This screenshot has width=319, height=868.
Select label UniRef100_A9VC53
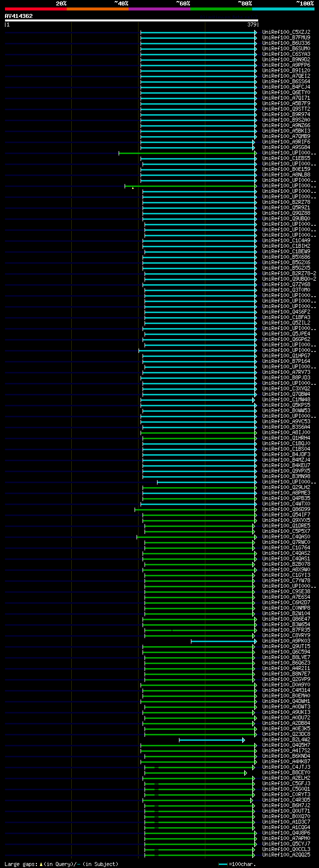[286, 422]
